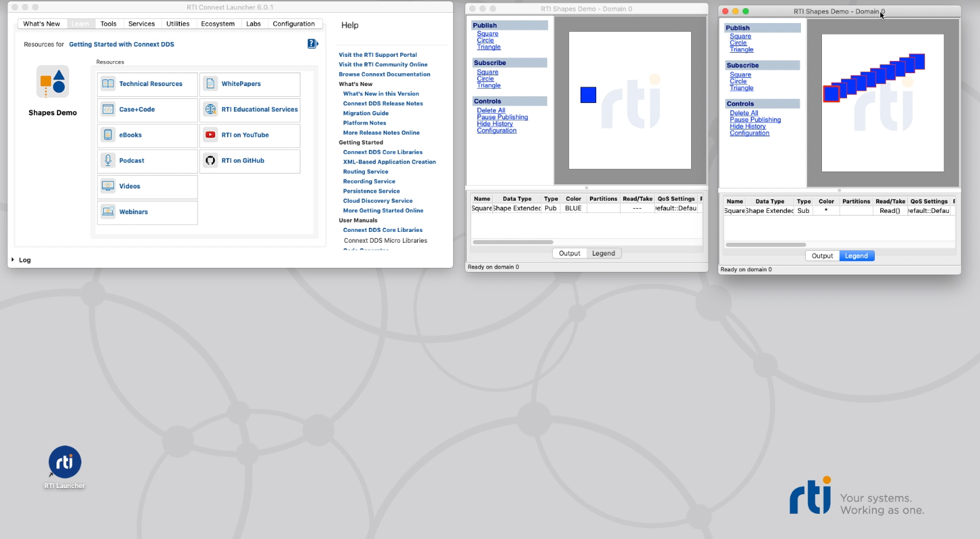This screenshot has height=539, width=980.
Task: Open the Ecosystem tab
Action: [x=218, y=23]
